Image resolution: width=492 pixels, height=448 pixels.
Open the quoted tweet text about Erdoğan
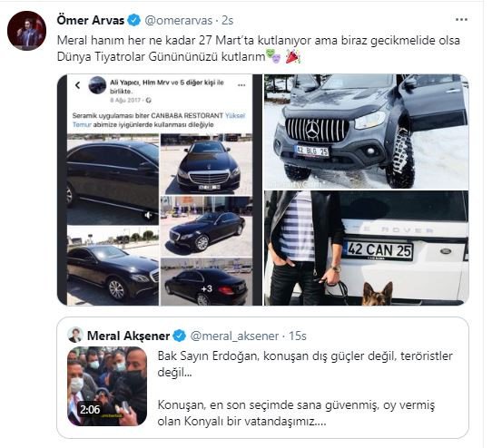tap(305, 389)
